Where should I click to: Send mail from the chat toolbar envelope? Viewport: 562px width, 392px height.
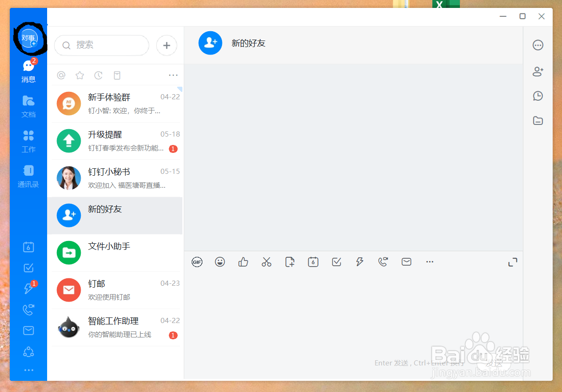pos(406,262)
